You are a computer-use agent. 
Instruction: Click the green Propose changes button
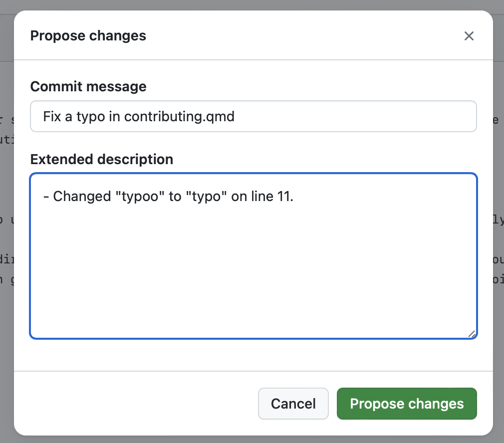pos(407,404)
